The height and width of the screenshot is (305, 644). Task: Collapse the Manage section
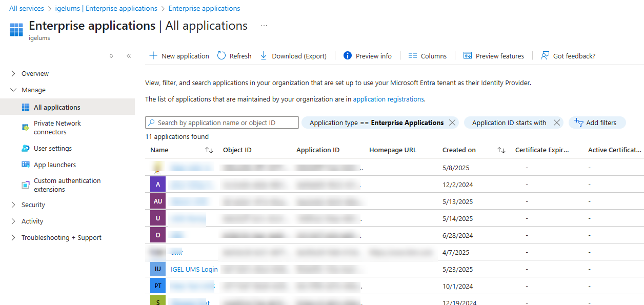(x=13, y=90)
